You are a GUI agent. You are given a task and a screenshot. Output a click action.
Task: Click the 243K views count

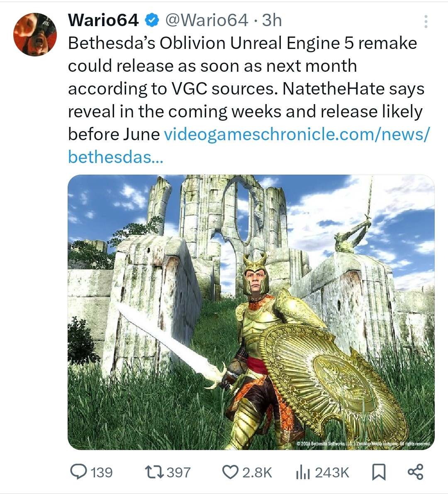332,472
